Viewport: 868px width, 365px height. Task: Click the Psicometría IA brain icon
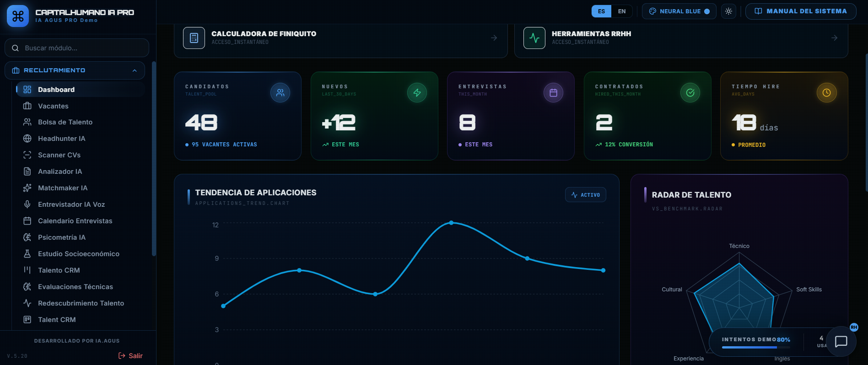point(27,237)
